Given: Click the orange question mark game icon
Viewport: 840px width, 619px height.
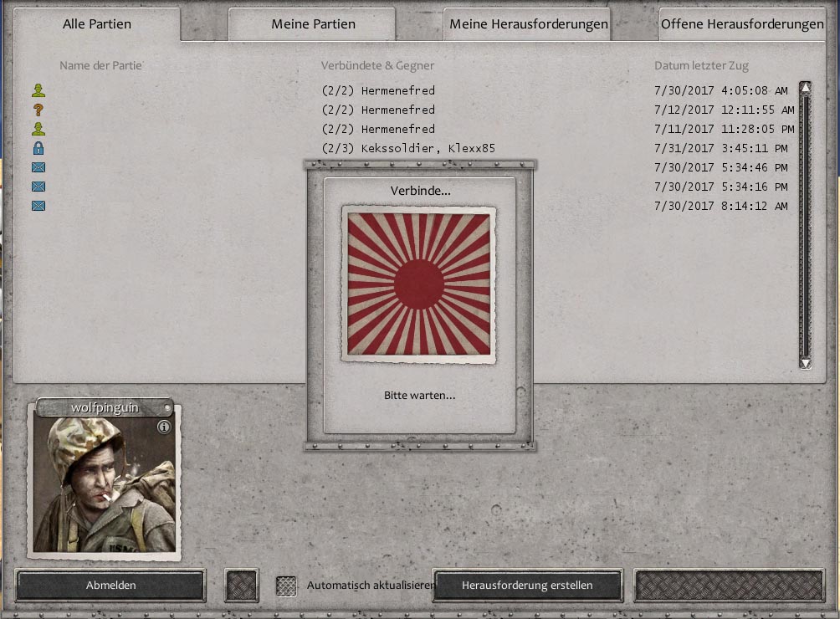Looking at the screenshot, I should (x=38, y=110).
